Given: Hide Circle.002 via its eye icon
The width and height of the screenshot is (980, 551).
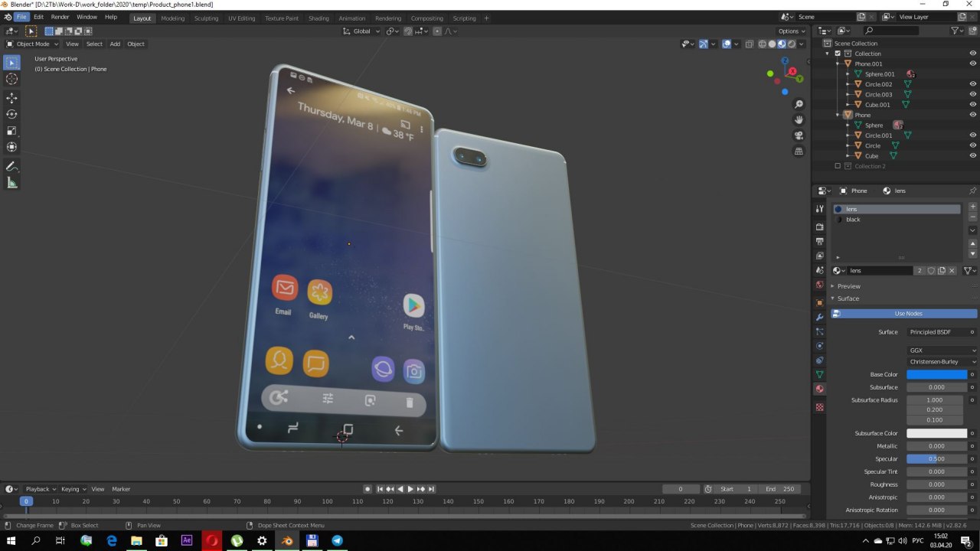Looking at the screenshot, I should [x=973, y=84].
